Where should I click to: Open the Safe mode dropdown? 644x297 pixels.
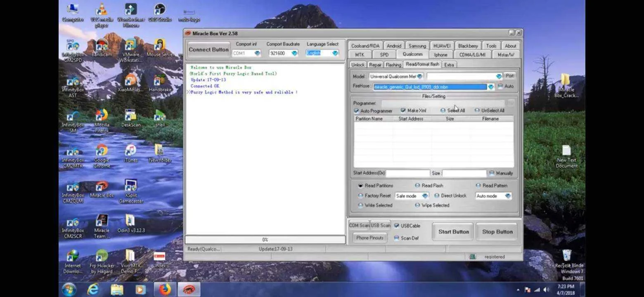pos(425,196)
